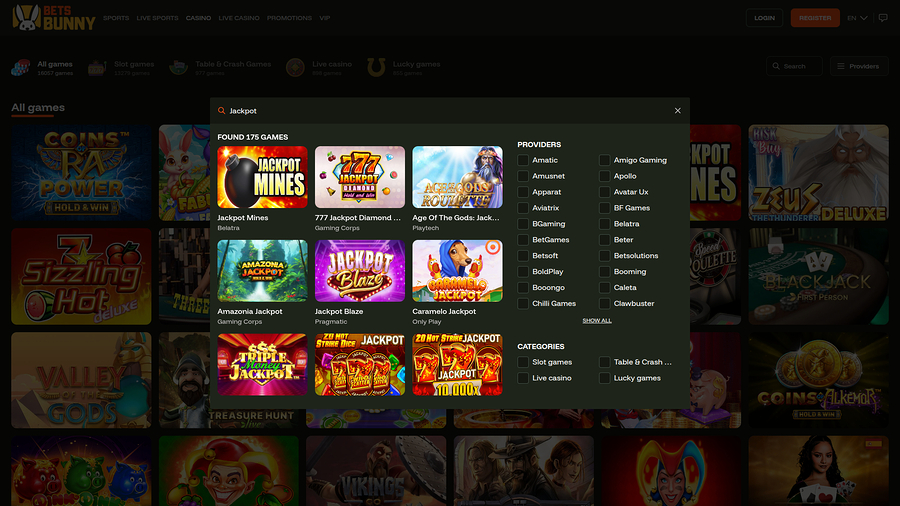Check the BF Games provider checkbox
Screen dimensions: 900x506
pyautogui.click(x=604, y=208)
